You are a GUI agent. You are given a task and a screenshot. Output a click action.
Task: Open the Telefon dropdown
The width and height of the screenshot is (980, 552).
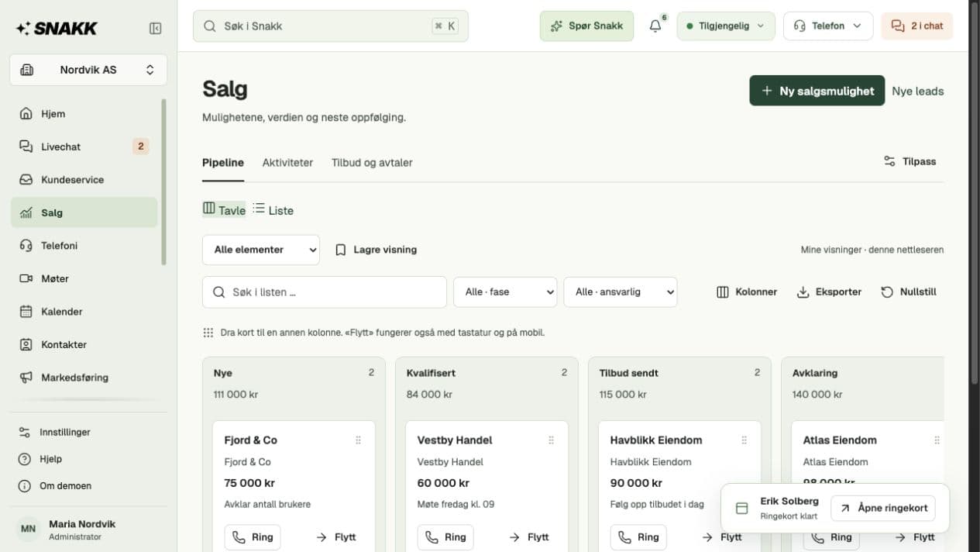click(828, 26)
